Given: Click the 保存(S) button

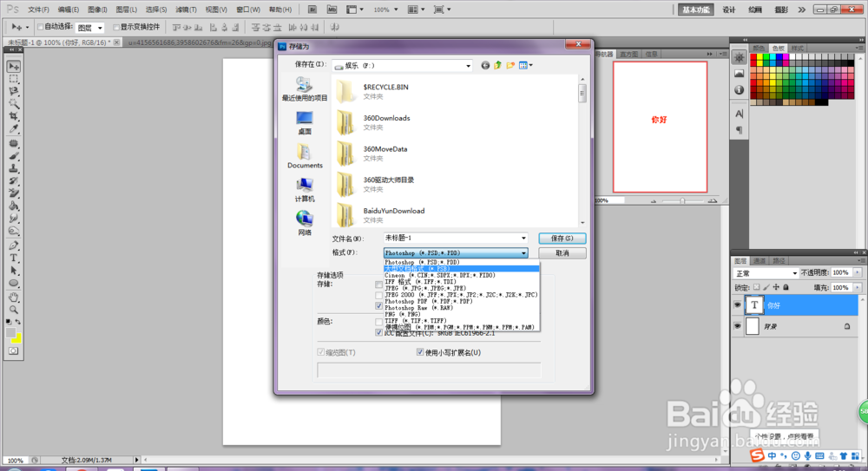Looking at the screenshot, I should pos(562,238).
